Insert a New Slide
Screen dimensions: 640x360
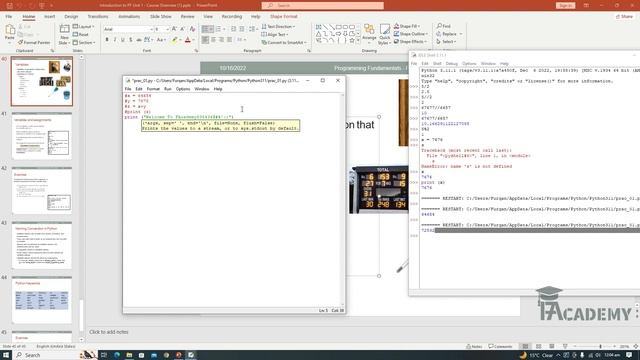[64, 34]
